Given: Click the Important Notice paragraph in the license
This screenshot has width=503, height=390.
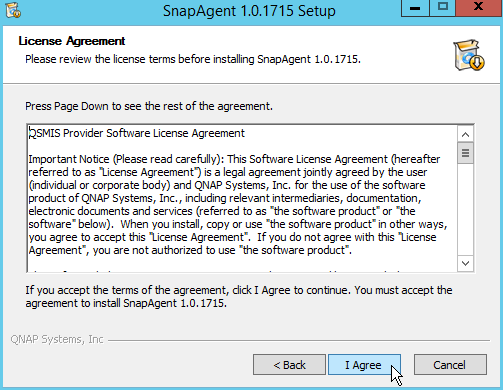Looking at the screenshot, I should [238, 205].
